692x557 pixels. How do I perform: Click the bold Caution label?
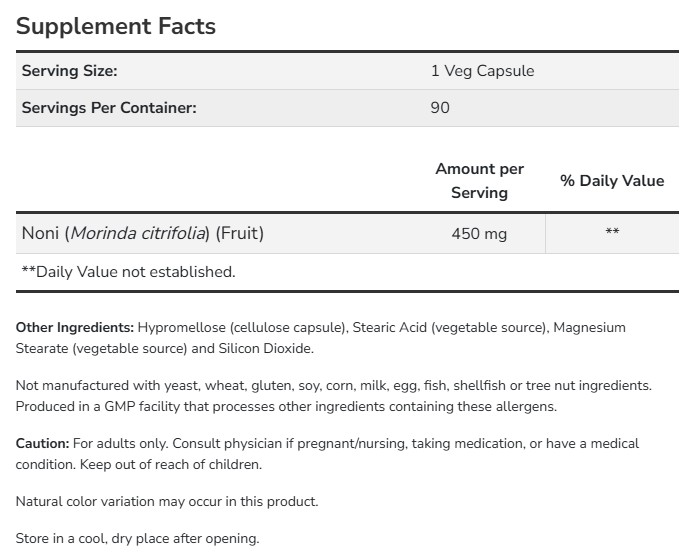click(43, 443)
